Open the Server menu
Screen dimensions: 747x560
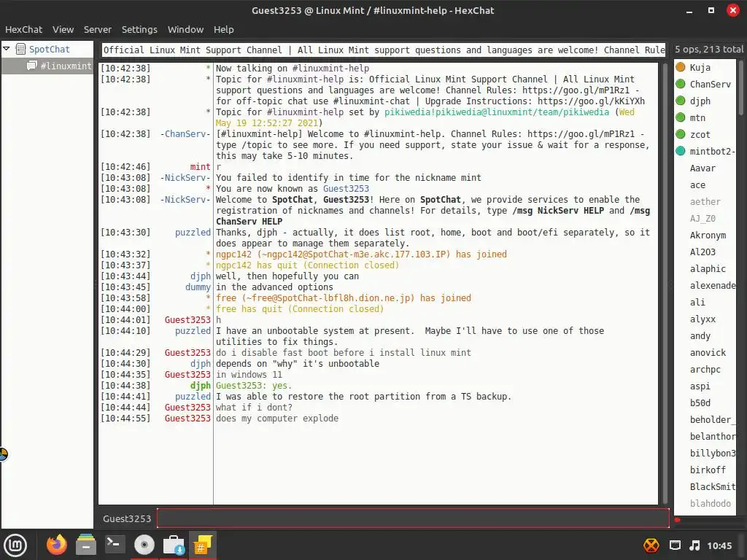pyautogui.click(x=97, y=29)
